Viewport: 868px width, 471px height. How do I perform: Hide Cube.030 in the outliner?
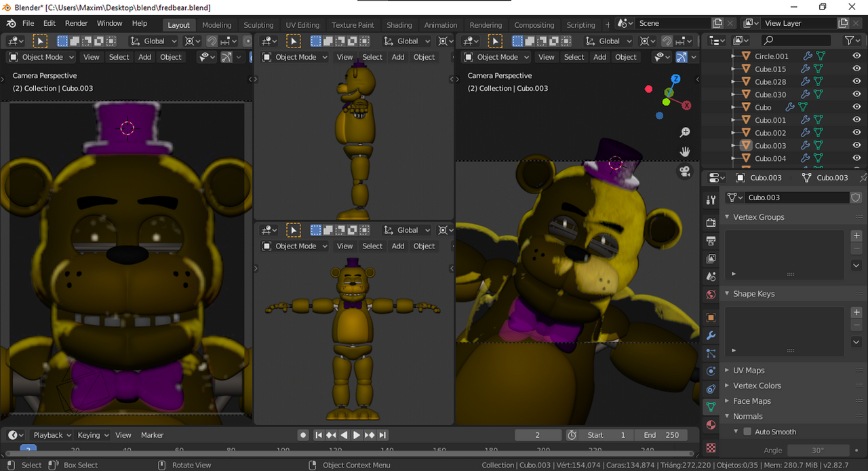[856, 94]
